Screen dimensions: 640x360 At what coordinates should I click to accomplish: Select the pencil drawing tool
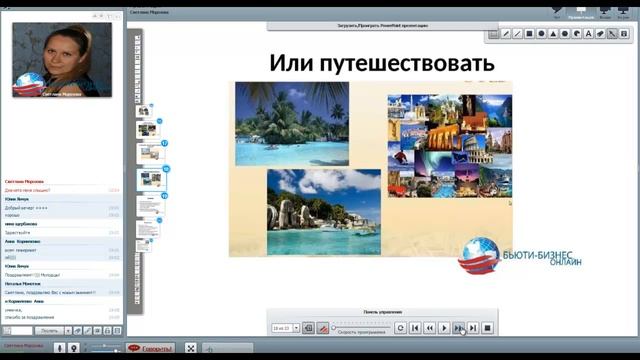[x=505, y=34]
